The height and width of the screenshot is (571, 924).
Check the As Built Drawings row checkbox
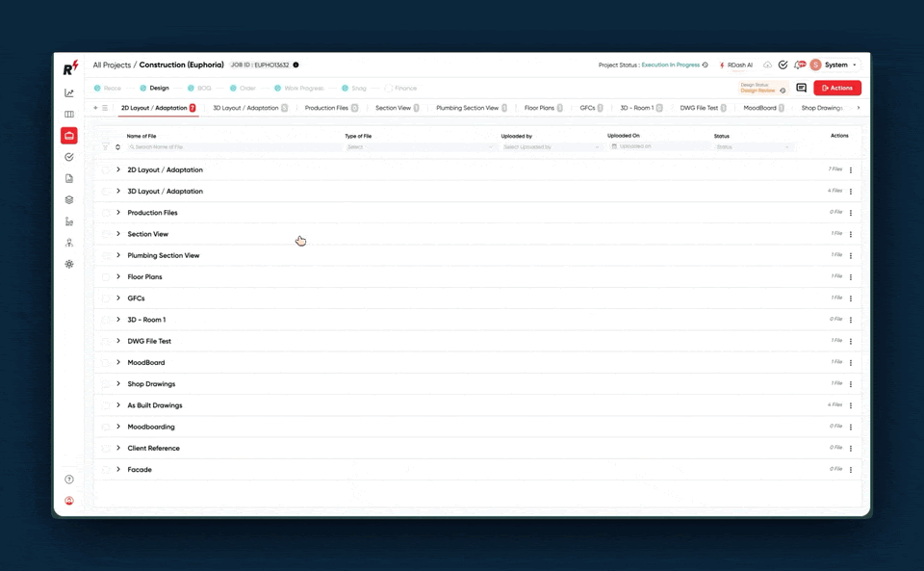(106, 405)
